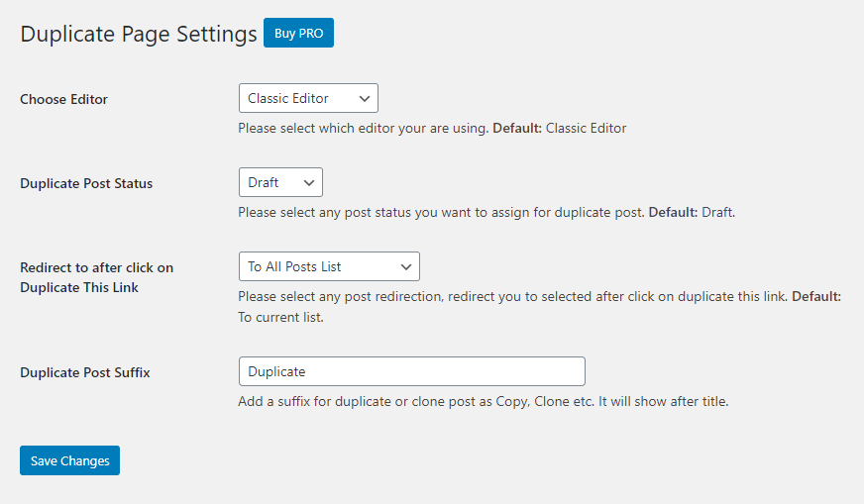Click the bold Default text before Classic Editor
The height and width of the screenshot is (504, 864).
point(517,128)
